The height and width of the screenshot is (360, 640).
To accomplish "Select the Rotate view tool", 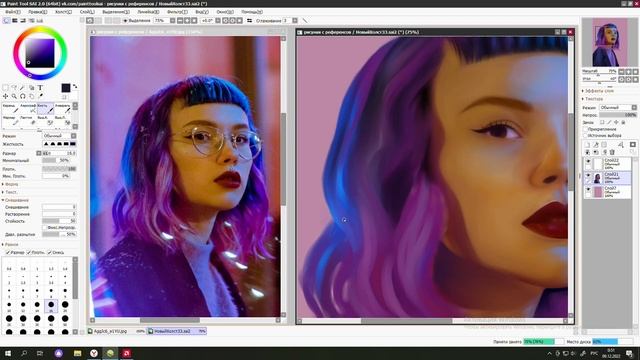I will point(22,96).
